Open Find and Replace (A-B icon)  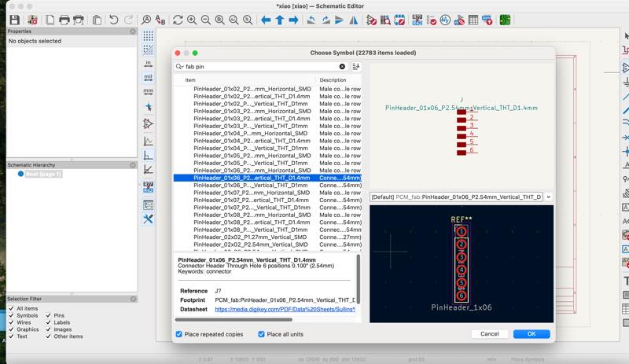point(160,20)
